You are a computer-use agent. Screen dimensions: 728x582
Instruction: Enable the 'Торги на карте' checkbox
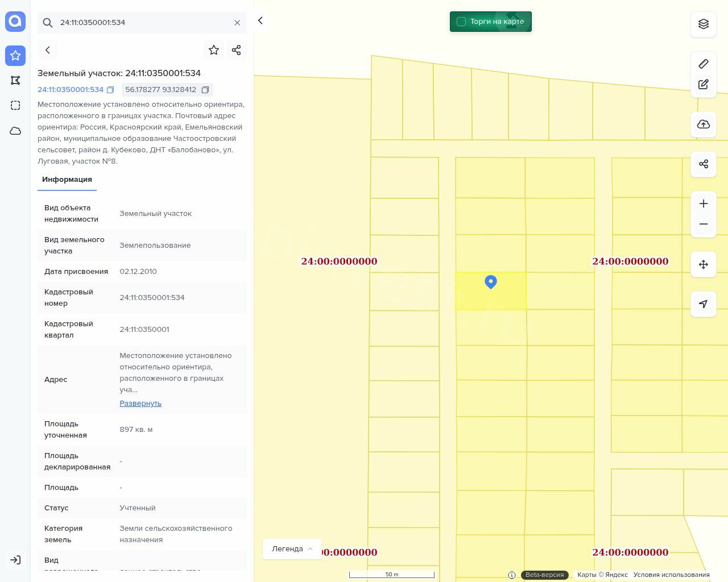[x=461, y=22]
